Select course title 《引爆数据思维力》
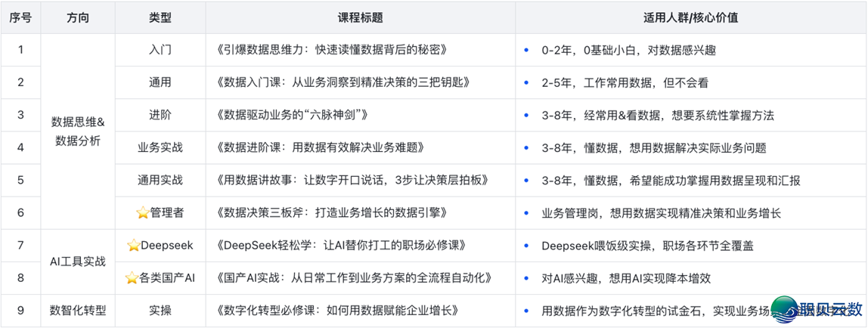Viewport: 868px width, 328px height. tap(332, 50)
